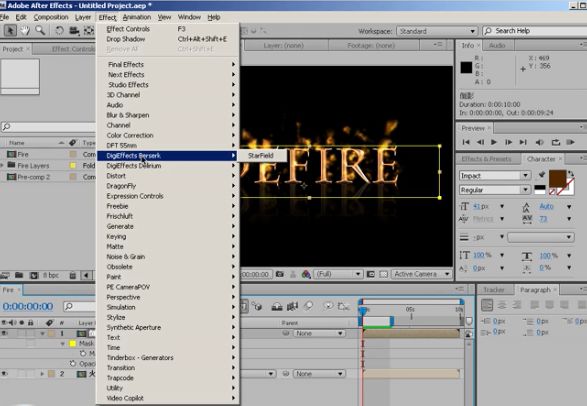Click the show channel color icon

click(306, 274)
